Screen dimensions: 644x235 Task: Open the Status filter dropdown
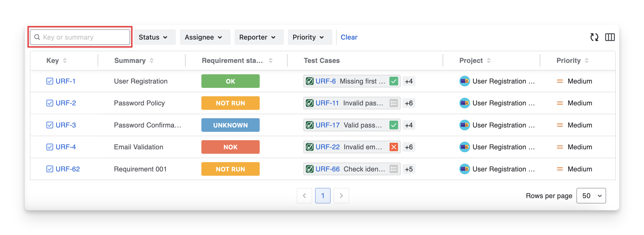click(x=153, y=37)
